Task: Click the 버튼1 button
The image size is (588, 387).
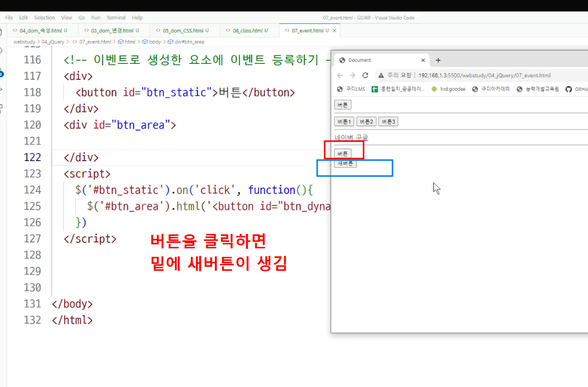Action: (344, 122)
